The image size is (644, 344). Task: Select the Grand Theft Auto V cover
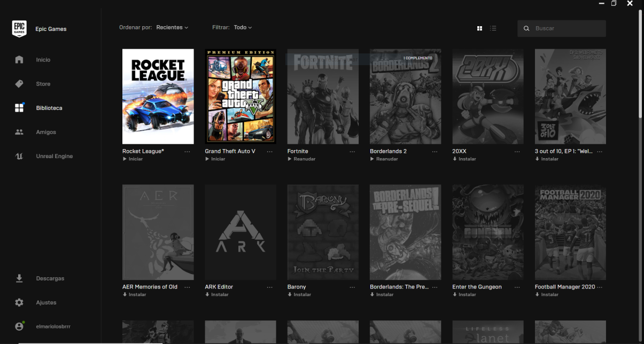click(240, 97)
